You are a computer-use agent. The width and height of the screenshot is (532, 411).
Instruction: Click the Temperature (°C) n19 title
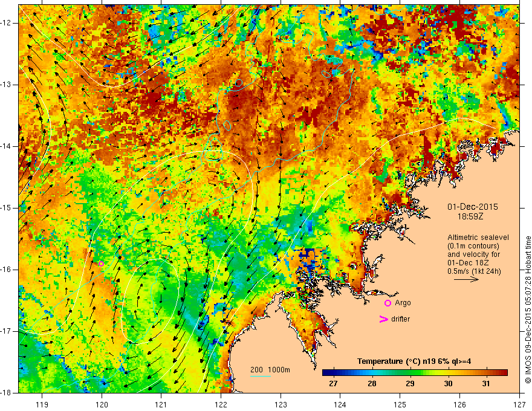[414, 361]
